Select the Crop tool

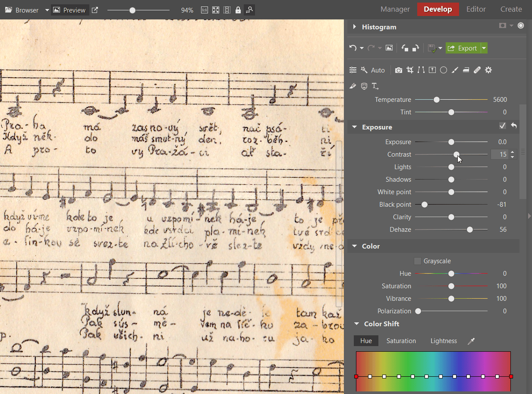409,69
